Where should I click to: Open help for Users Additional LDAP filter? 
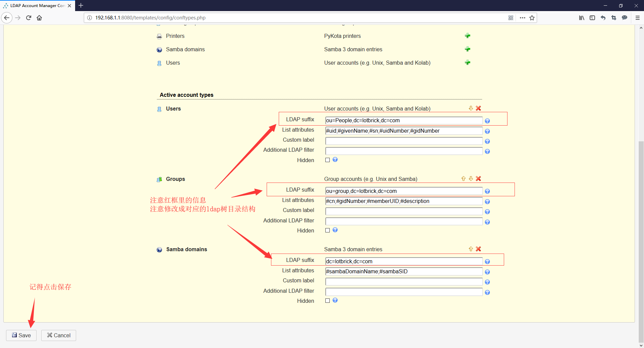(487, 151)
